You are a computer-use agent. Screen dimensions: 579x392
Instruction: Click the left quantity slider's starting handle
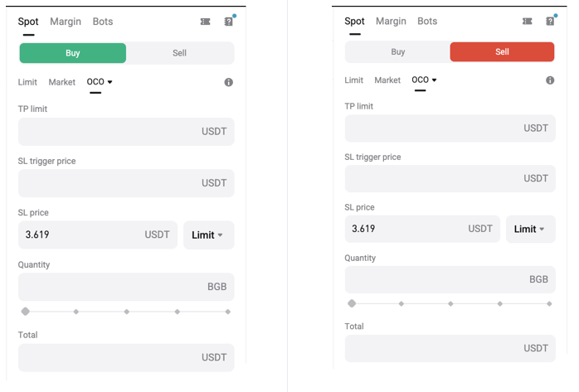point(26,312)
